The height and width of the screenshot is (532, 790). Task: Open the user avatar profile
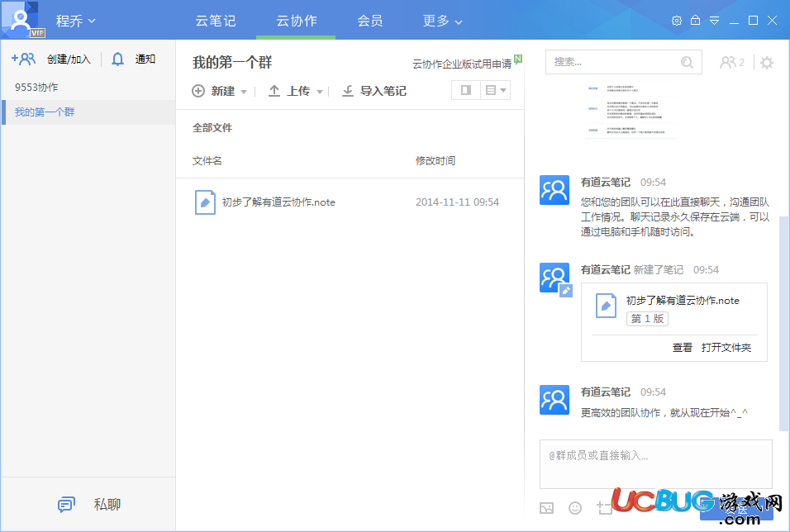click(x=22, y=20)
